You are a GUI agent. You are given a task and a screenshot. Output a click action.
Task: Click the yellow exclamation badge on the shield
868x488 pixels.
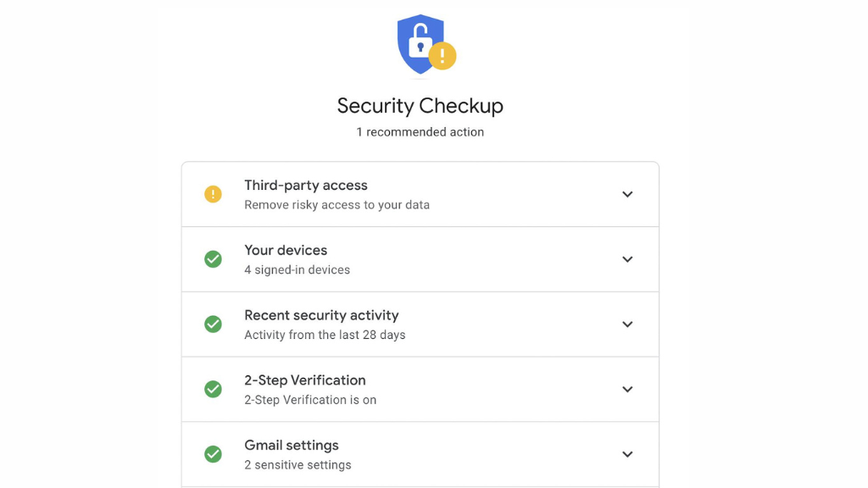(442, 56)
